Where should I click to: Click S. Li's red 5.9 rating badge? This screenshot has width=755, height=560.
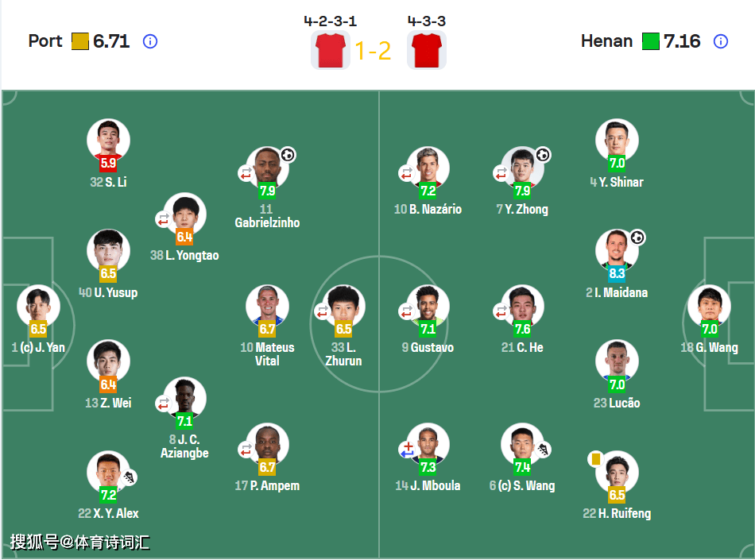pos(108,163)
